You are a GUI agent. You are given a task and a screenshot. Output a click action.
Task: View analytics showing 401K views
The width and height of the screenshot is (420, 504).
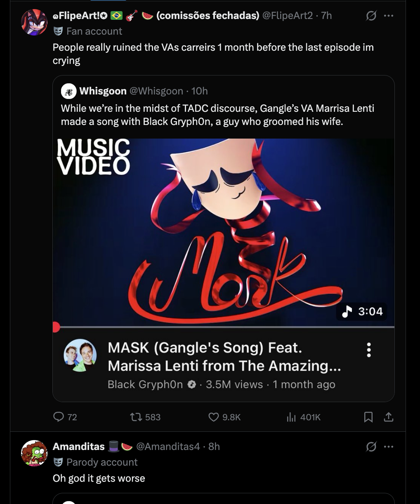coord(291,417)
